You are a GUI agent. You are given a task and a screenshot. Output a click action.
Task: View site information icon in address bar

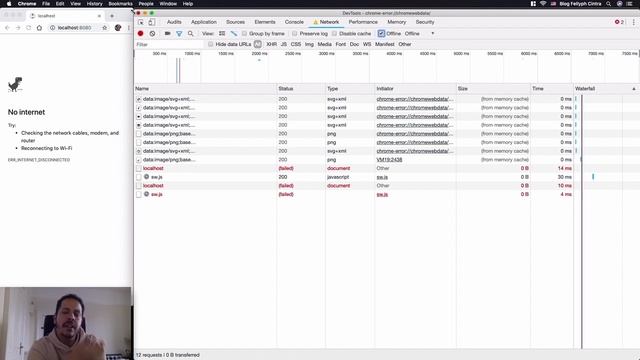point(52,28)
